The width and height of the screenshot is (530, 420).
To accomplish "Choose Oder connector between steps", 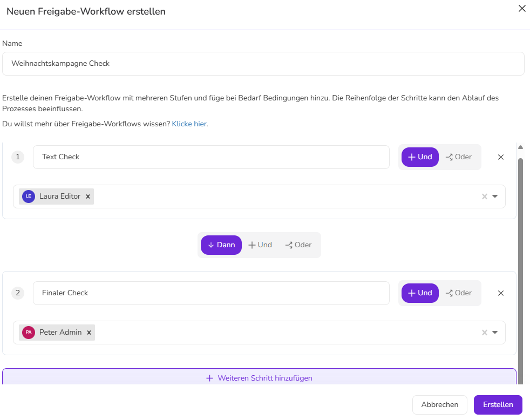I will [298, 245].
